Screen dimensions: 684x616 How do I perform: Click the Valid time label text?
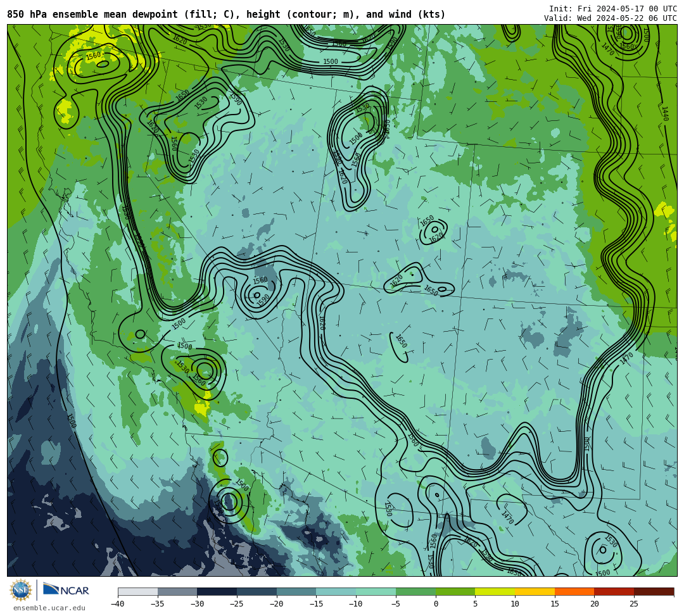click(x=611, y=18)
